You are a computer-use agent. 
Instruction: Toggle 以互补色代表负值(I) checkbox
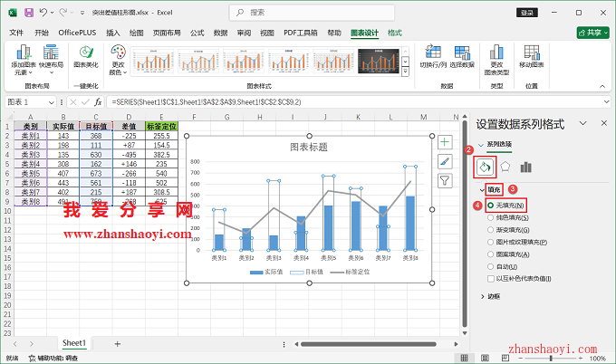click(x=491, y=279)
